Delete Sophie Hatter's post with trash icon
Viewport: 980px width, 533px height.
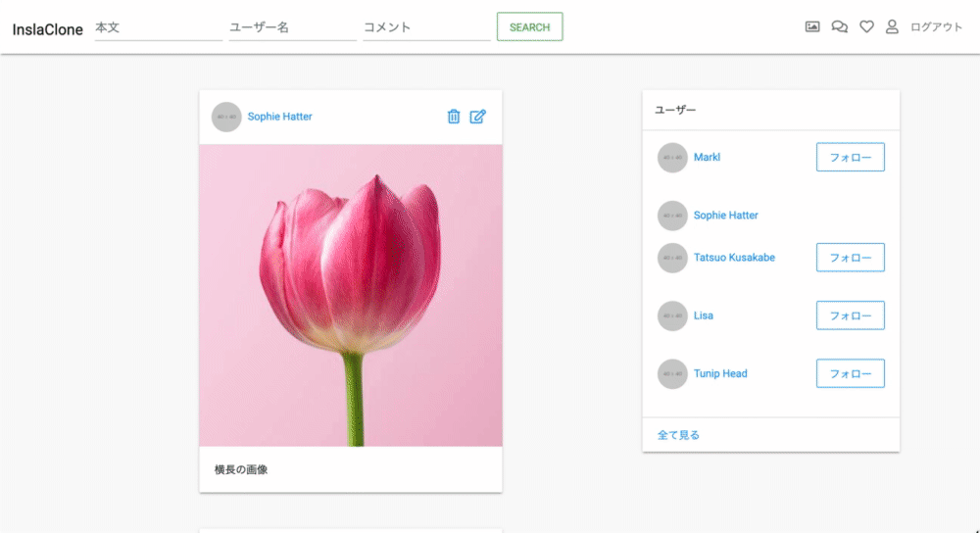[454, 117]
